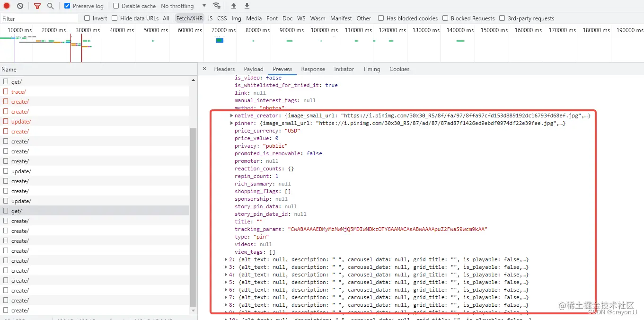View the Cookies tab

[x=399, y=69]
